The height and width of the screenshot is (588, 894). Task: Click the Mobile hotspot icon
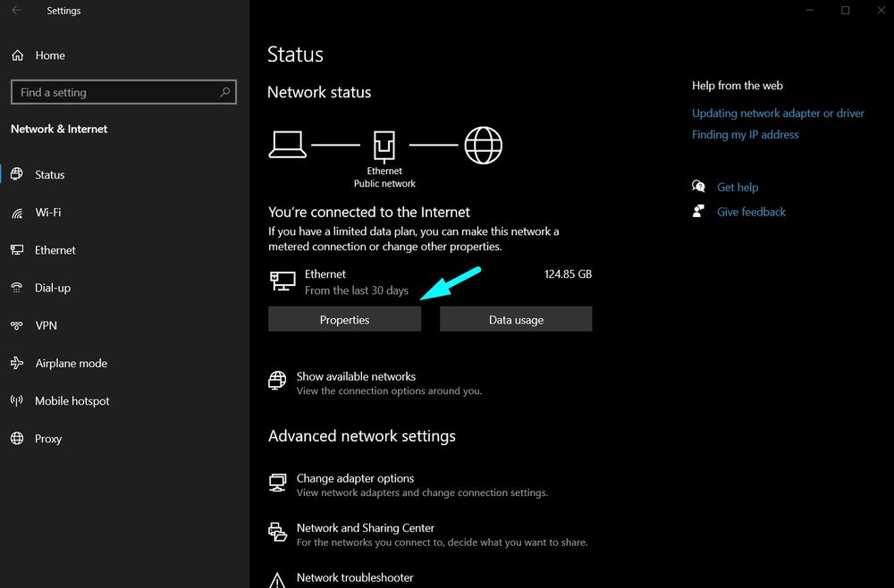pyautogui.click(x=18, y=400)
